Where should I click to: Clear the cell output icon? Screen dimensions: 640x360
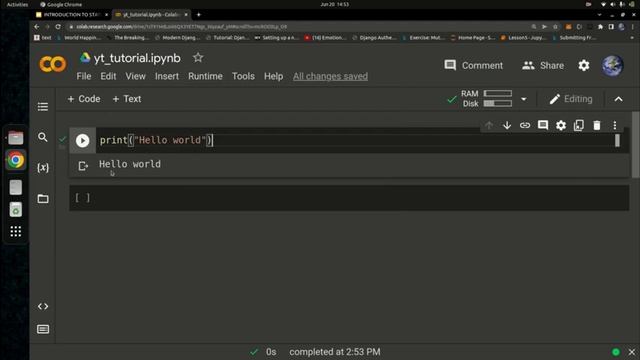[x=83, y=166]
